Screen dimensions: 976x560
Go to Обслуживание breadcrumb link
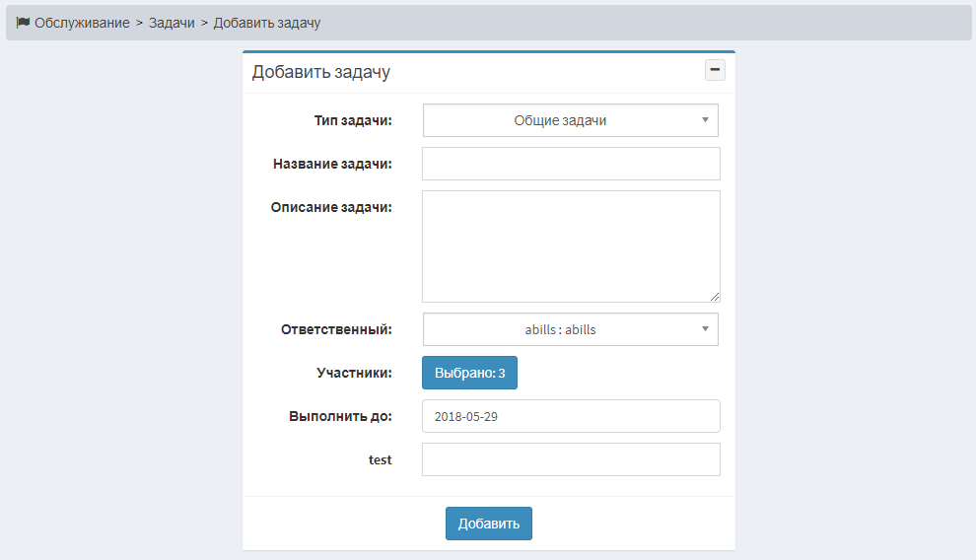pos(82,23)
